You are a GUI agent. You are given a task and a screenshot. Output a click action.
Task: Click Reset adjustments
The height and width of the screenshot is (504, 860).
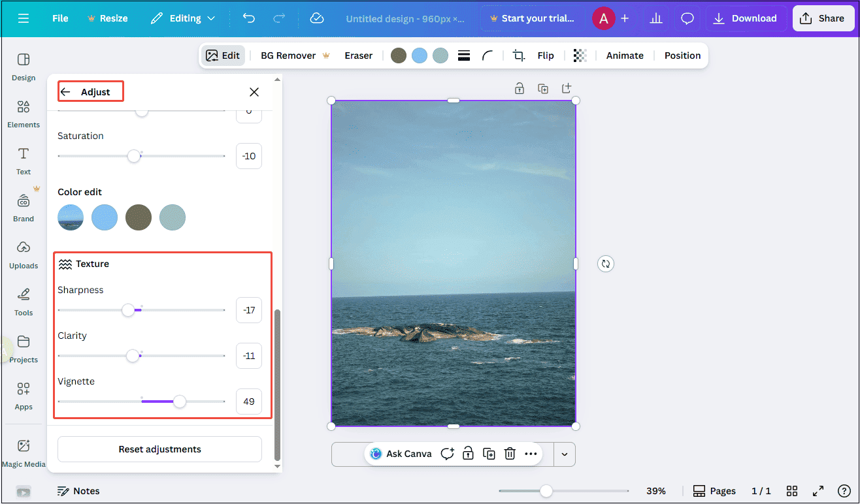point(159,449)
